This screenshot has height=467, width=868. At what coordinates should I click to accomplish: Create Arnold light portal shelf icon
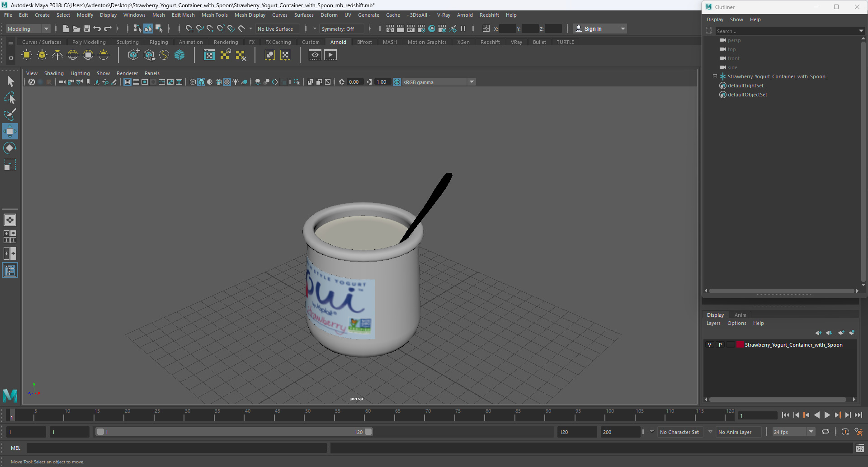88,55
